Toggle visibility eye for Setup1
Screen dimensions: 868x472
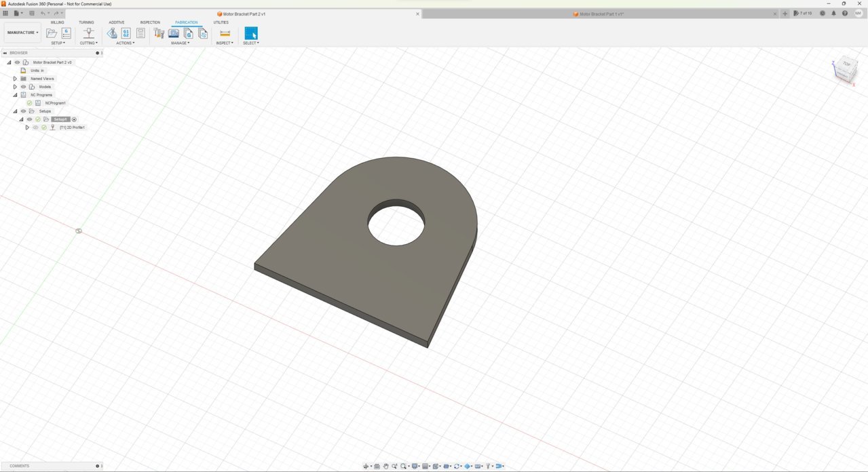coord(29,119)
